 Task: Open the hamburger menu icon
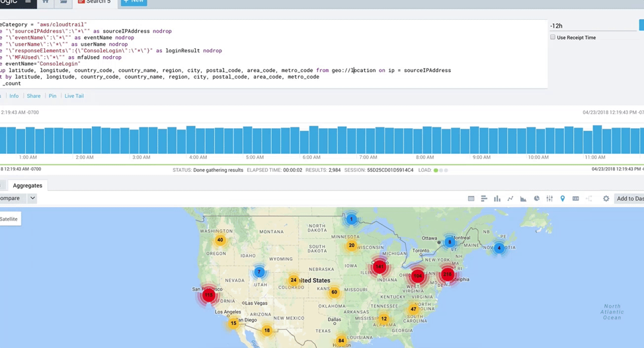click(28, 1)
